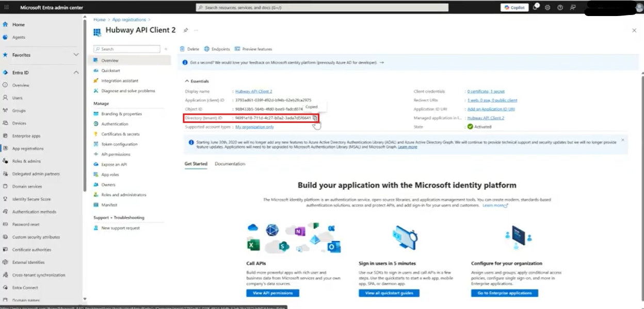Open Certificates & secrets menu item
The image size is (644, 309).
pyautogui.click(x=120, y=134)
